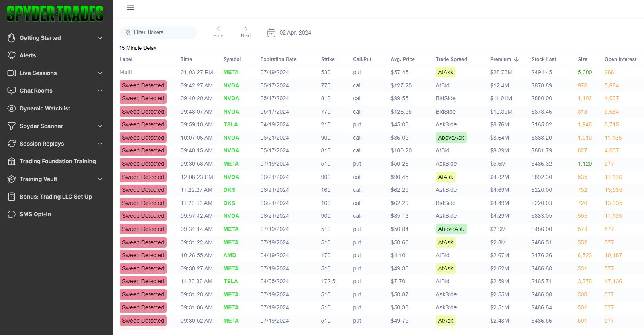Click the 5,000 size value
The height and width of the screenshot is (335, 644).
(x=585, y=72)
